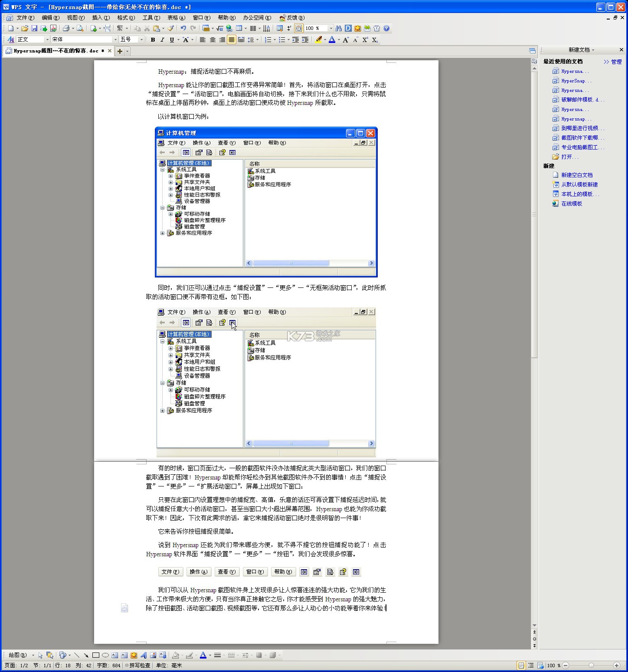Open the 在线模板 link
This screenshot has height=672, width=628.
click(x=572, y=204)
